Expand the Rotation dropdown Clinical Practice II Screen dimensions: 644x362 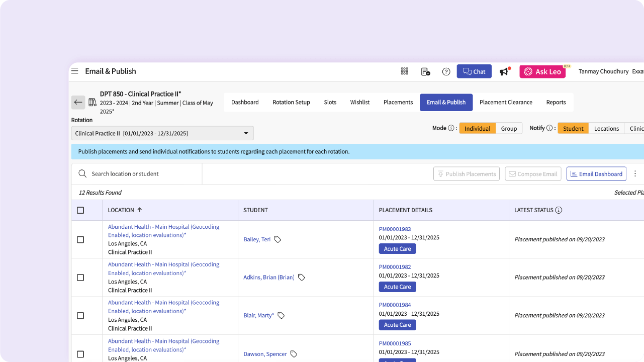click(162, 133)
